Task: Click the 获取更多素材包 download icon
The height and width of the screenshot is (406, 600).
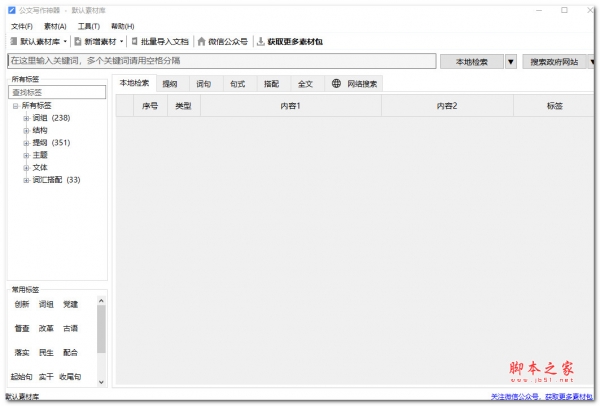Action: tap(261, 41)
